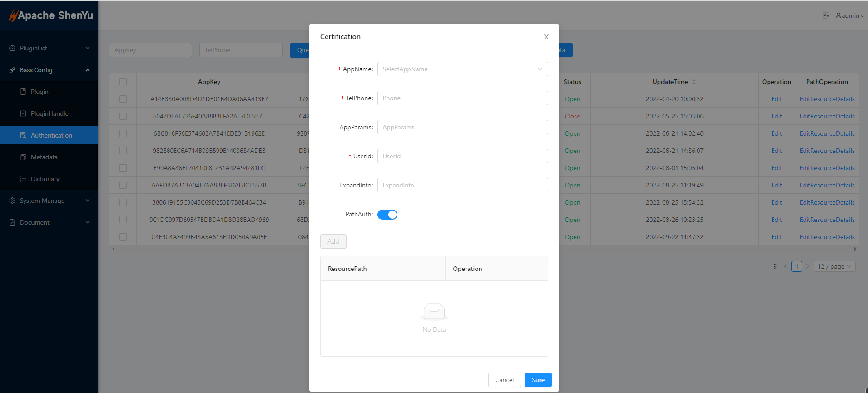
Task: Click the PluginHandle menu icon
Action: point(23,113)
